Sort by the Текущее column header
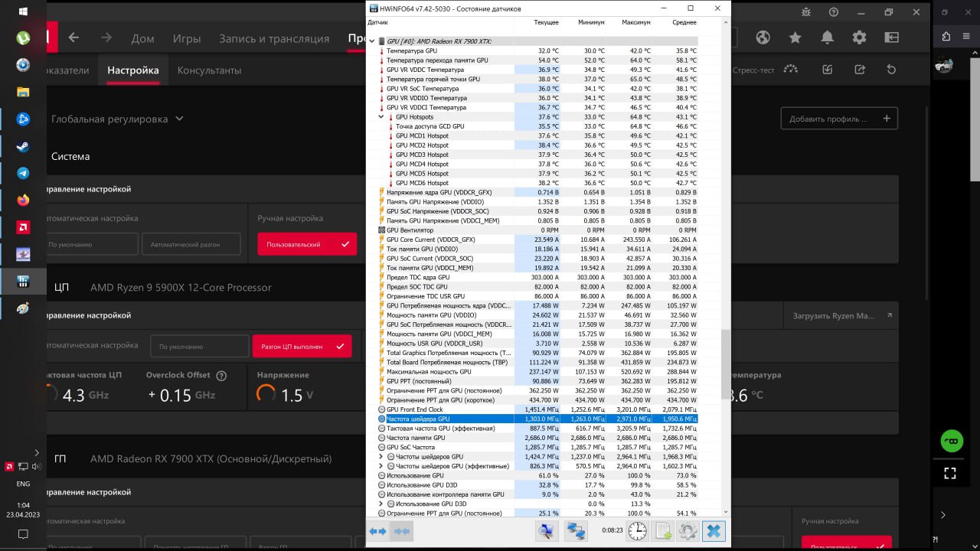The height and width of the screenshot is (551, 980). pyautogui.click(x=546, y=22)
